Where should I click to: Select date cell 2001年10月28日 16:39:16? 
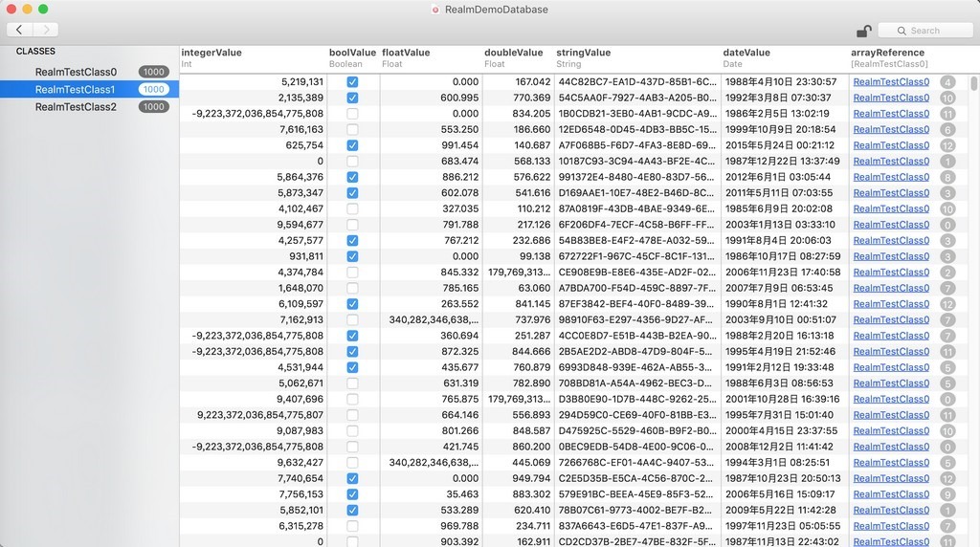coord(785,399)
